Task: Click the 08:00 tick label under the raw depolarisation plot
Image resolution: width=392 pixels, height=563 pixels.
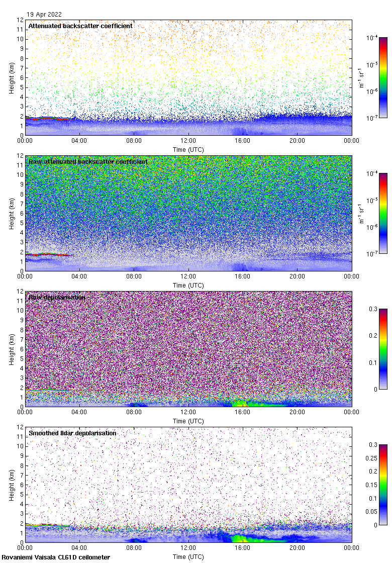Action: (x=134, y=413)
